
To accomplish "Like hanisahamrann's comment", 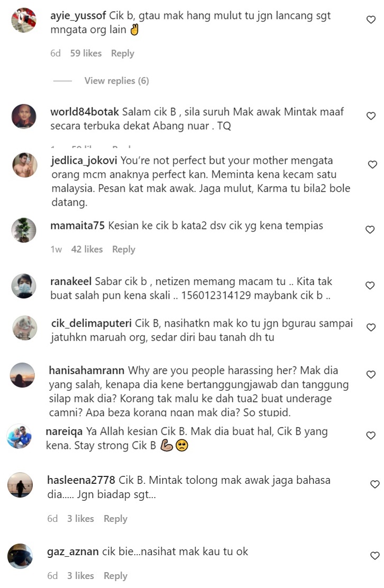I will coord(371,374).
